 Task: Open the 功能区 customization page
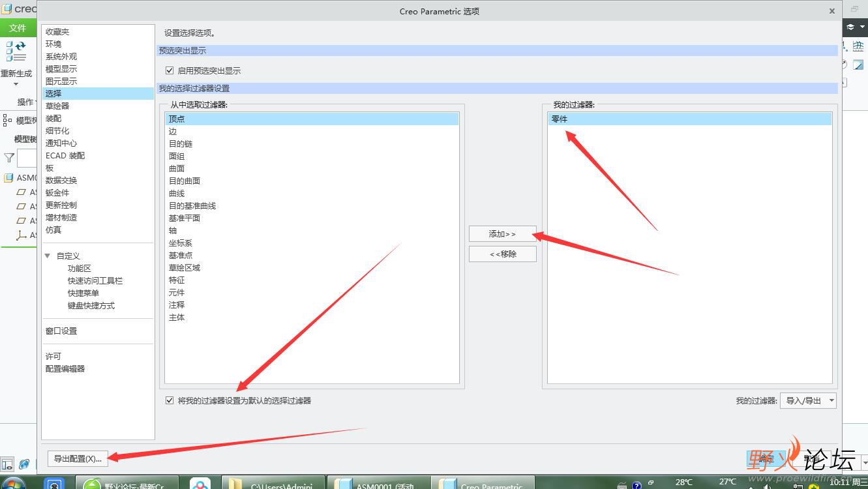pyautogui.click(x=80, y=268)
